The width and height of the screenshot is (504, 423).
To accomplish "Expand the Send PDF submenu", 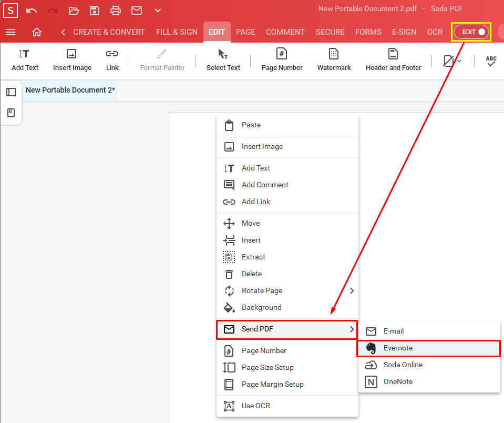I will [287, 329].
